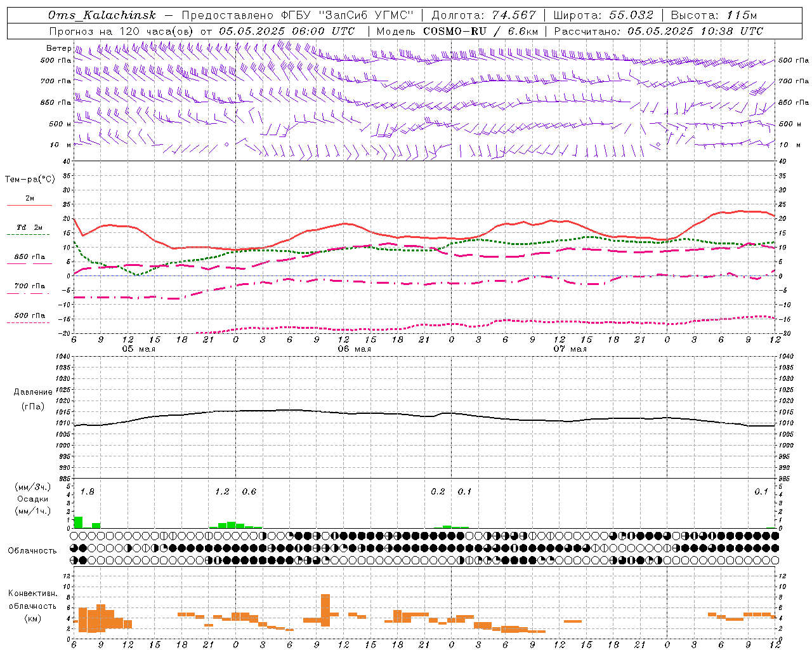Click the Давление panel label

pos(33,392)
